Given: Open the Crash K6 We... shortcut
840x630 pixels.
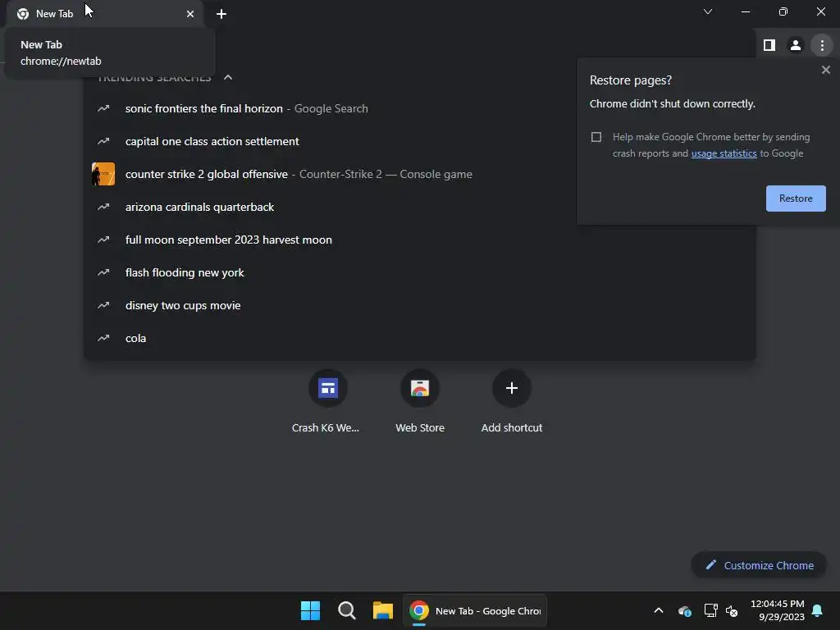Looking at the screenshot, I should coord(326,401).
